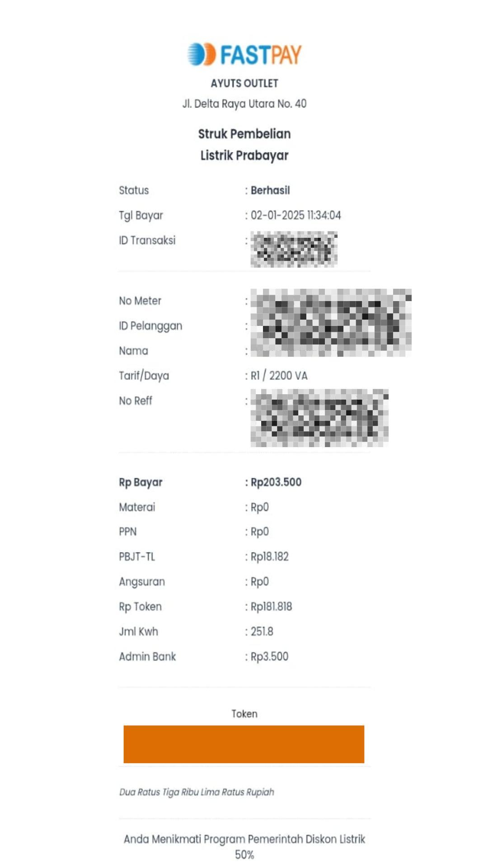Image resolution: width=488 pixels, height=868 pixels.
Task: Click the blurred No Reff value
Action: click(319, 418)
